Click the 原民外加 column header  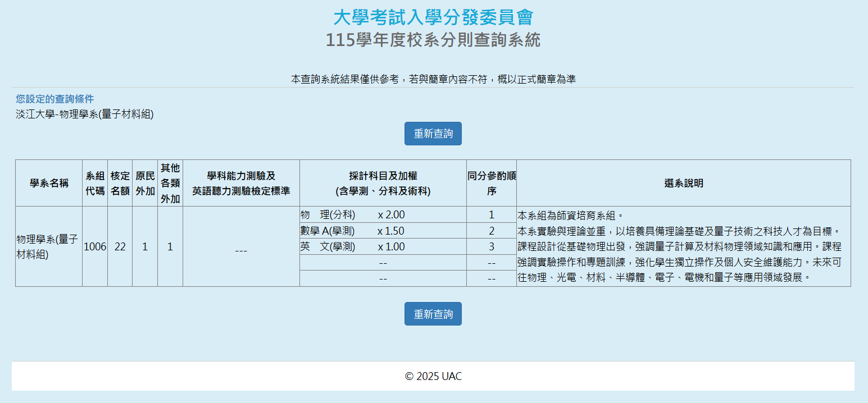(x=145, y=183)
